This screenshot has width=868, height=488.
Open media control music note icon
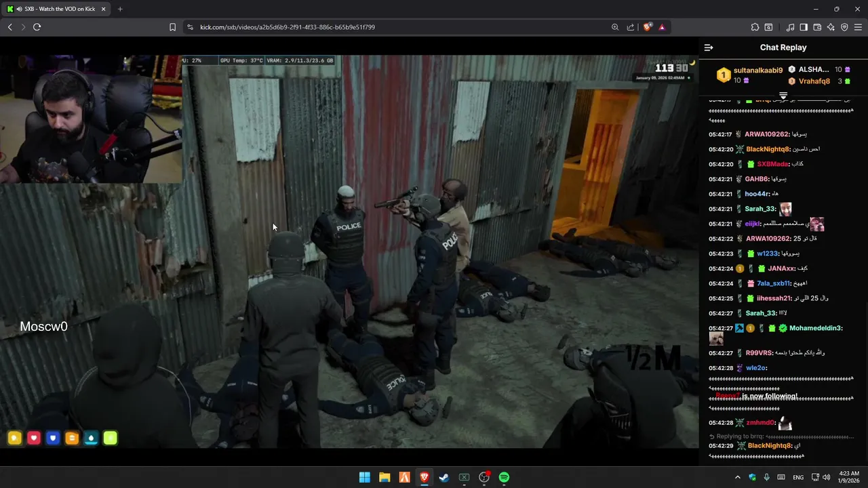(790, 27)
